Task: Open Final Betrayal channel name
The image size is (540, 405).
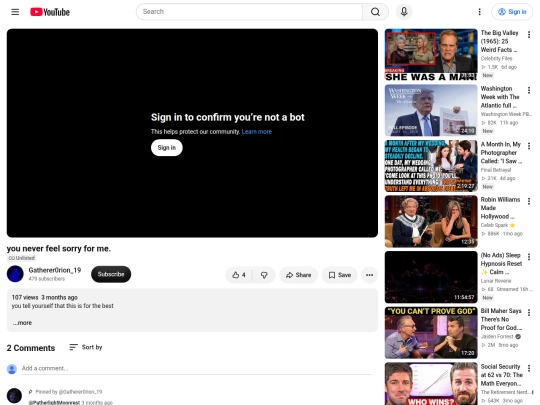Action: pyautogui.click(x=496, y=170)
